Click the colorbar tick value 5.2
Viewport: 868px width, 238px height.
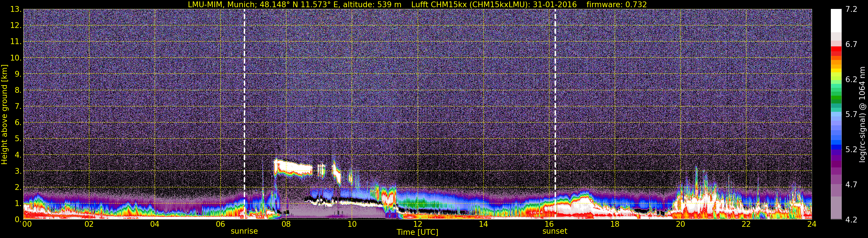tap(852, 150)
